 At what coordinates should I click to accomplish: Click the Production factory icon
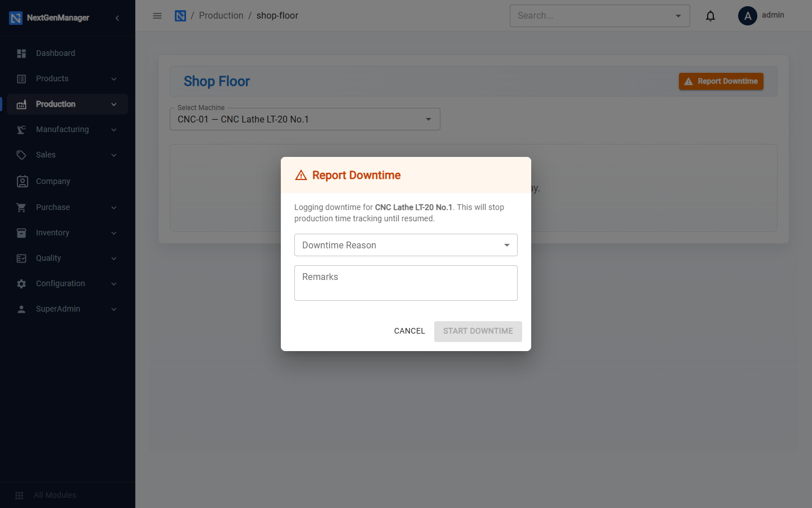21,104
